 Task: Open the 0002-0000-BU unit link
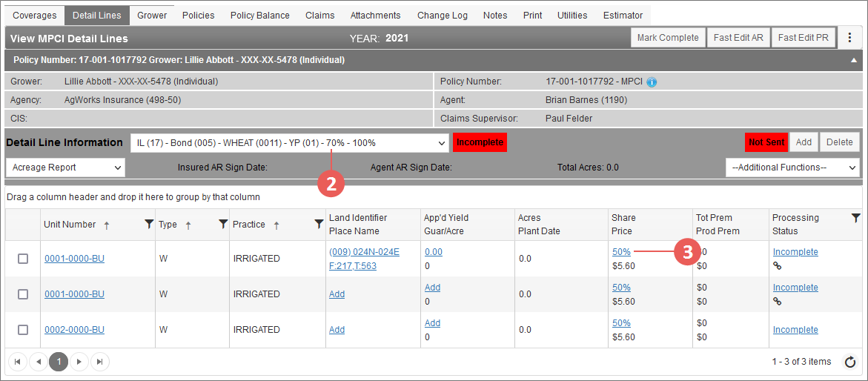pos(74,330)
